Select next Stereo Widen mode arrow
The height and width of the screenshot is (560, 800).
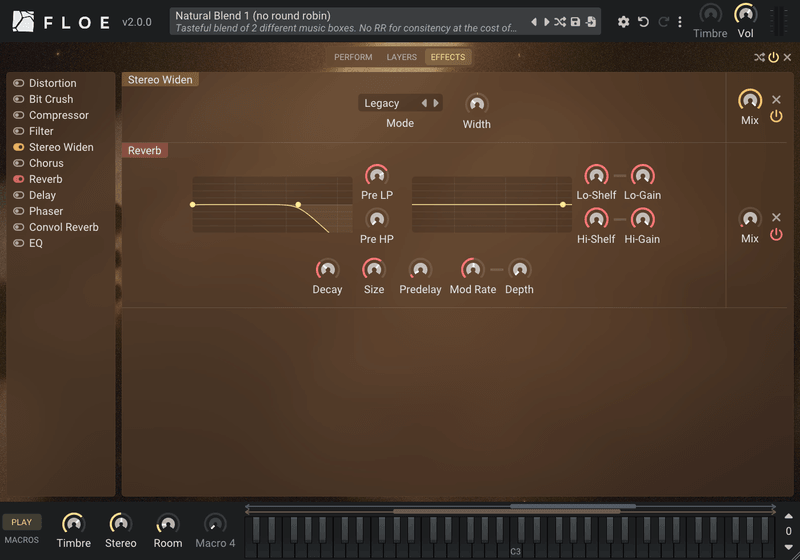436,103
